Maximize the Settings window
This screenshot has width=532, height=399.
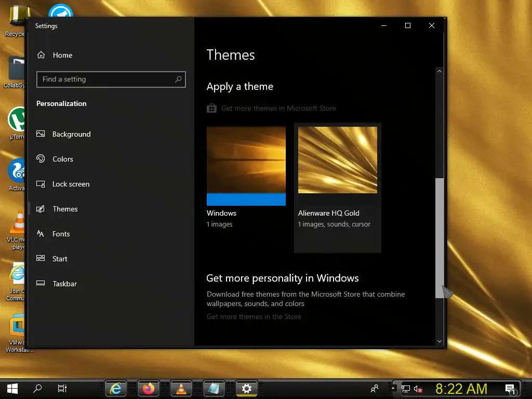(408, 25)
